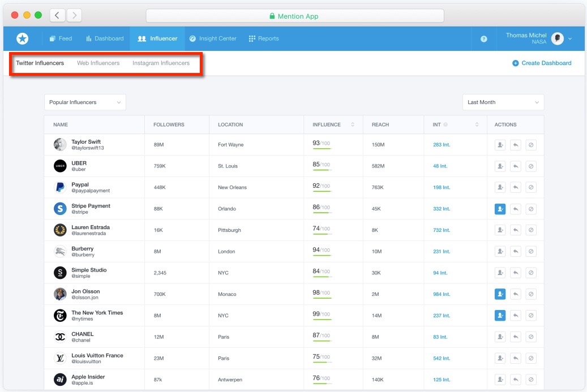Reply to Lauren Estrada with the arrow icon
587x392 pixels.
pos(516,230)
